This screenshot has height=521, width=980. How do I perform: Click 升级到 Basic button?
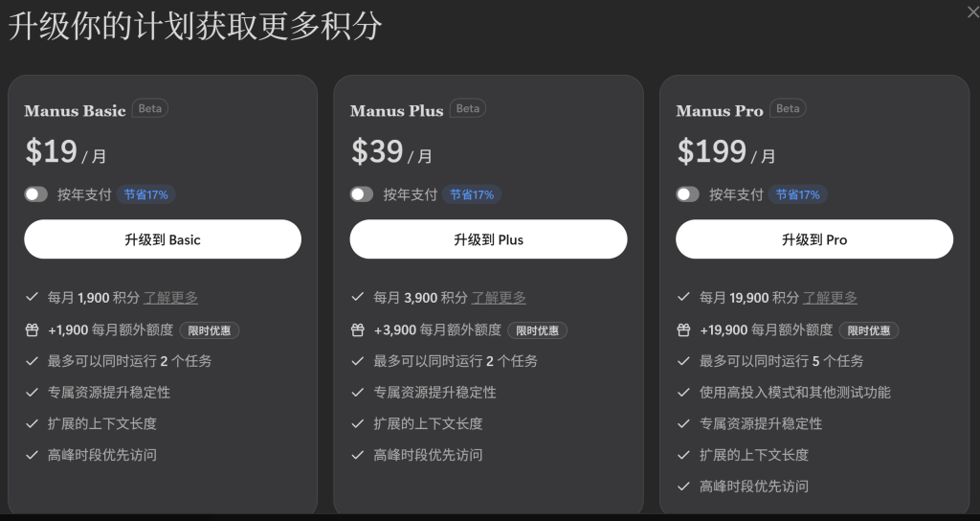point(163,239)
